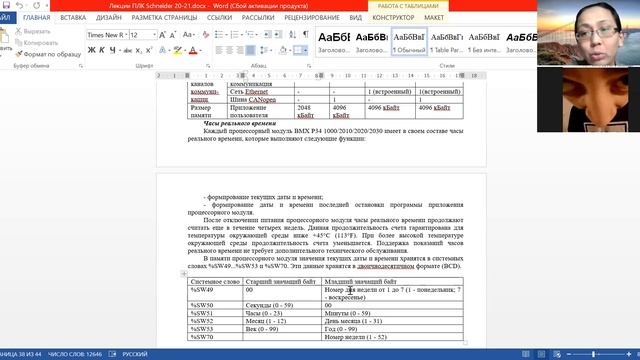
Task: Toggle superscript (x²) formatting
Action: [149, 50]
